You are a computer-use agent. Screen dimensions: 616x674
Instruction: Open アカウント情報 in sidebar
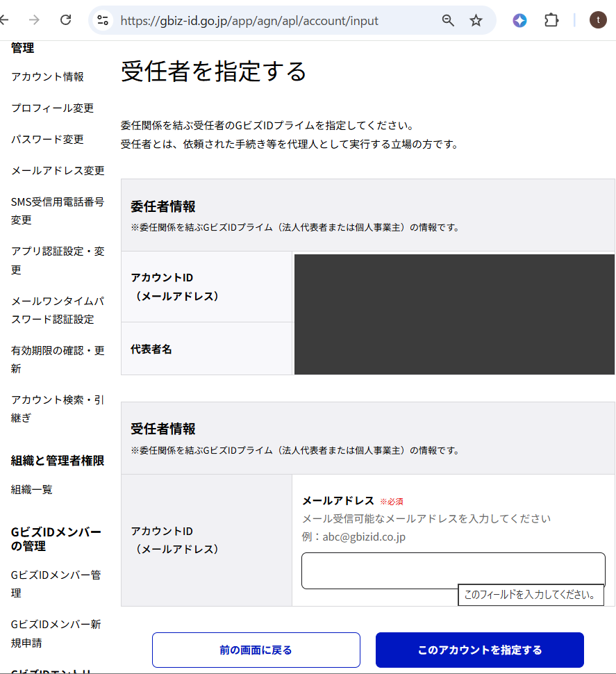(x=47, y=76)
